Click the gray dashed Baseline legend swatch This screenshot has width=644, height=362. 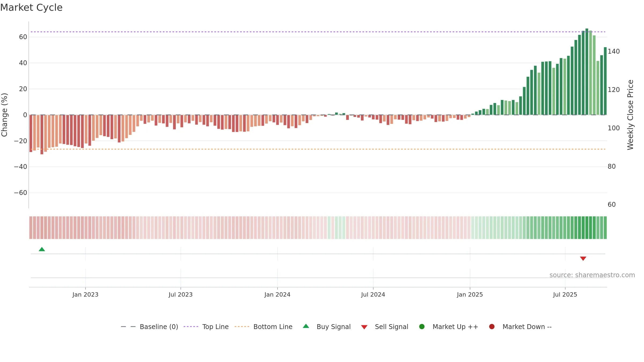tap(128, 327)
